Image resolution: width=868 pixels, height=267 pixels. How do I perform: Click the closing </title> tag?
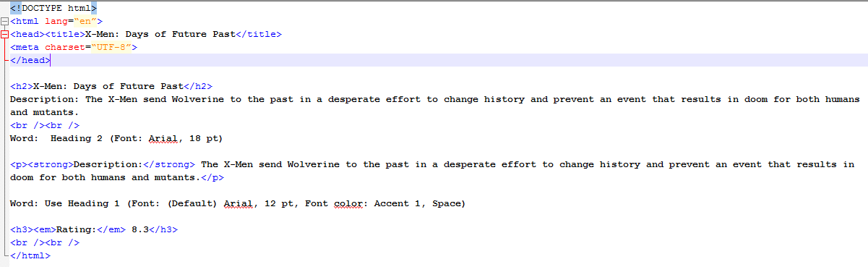(x=259, y=34)
